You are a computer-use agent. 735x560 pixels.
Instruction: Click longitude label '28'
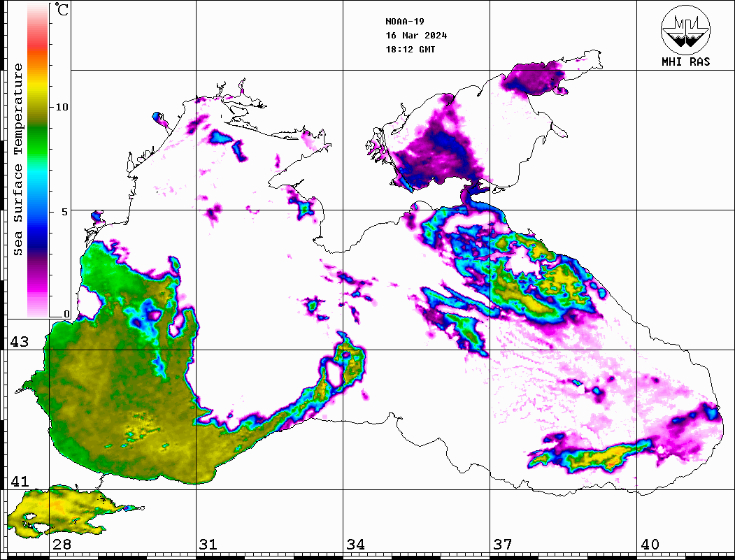[62, 545]
